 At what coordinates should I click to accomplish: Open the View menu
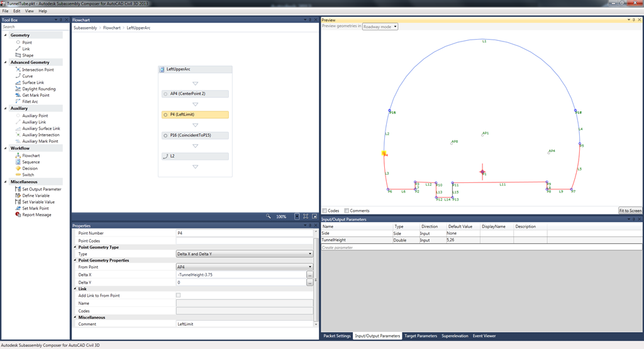29,11
